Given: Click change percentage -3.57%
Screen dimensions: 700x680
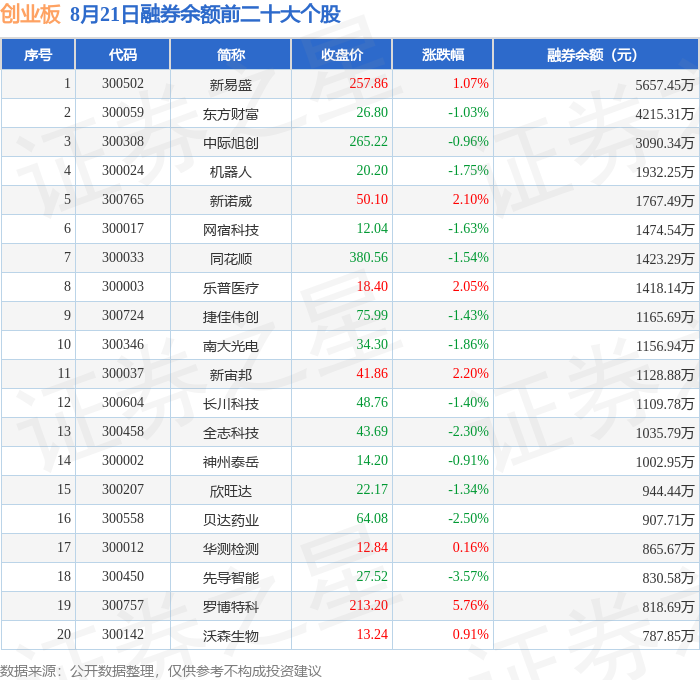Looking at the screenshot, I should [468, 577].
